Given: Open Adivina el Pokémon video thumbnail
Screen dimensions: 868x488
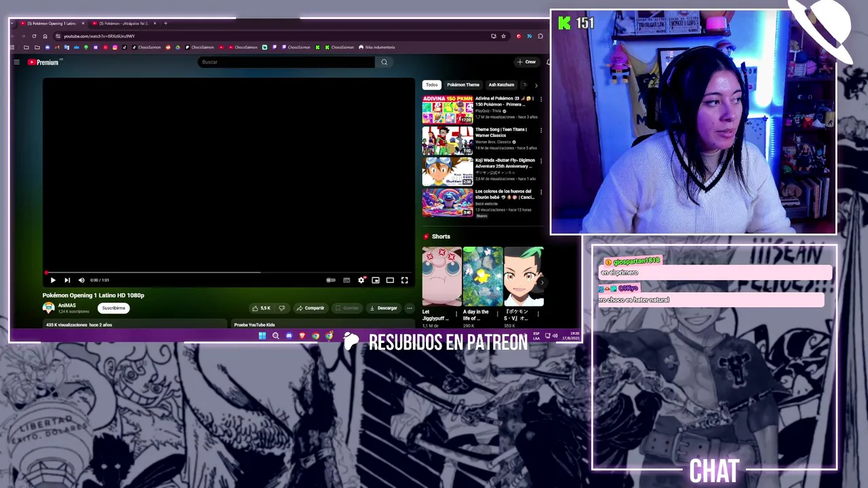Looking at the screenshot, I should point(448,109).
